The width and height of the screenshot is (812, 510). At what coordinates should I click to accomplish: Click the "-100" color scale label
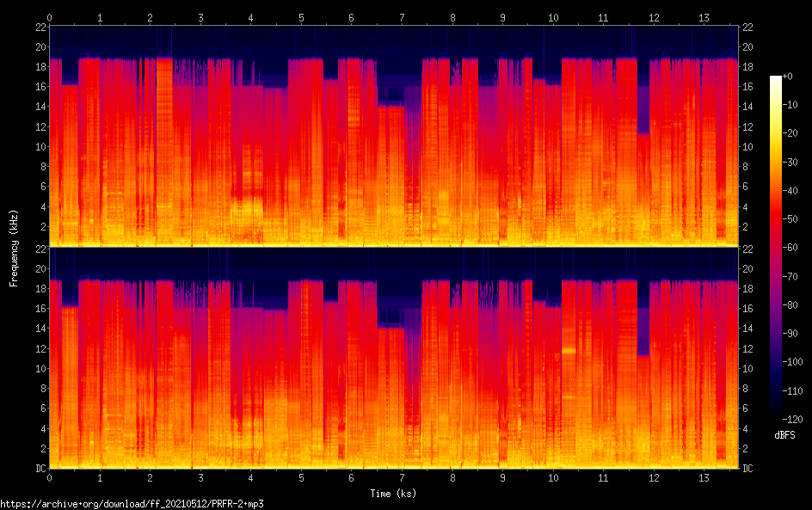pos(792,362)
